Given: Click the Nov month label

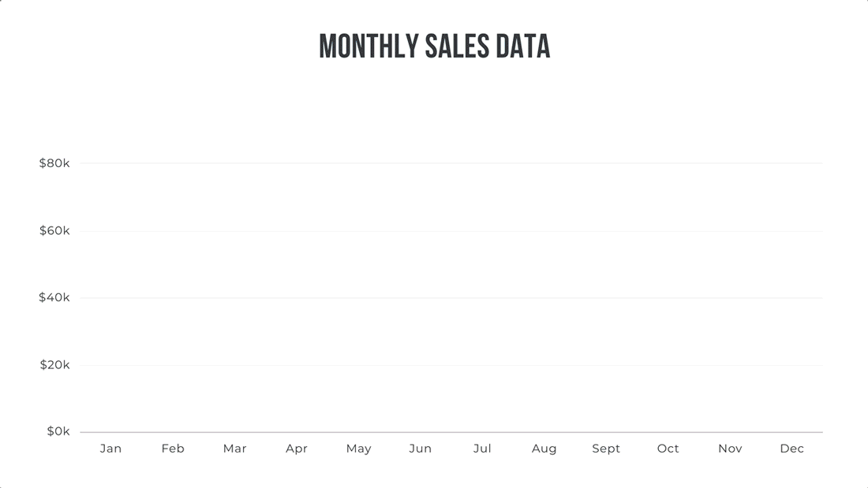Looking at the screenshot, I should coord(730,449).
